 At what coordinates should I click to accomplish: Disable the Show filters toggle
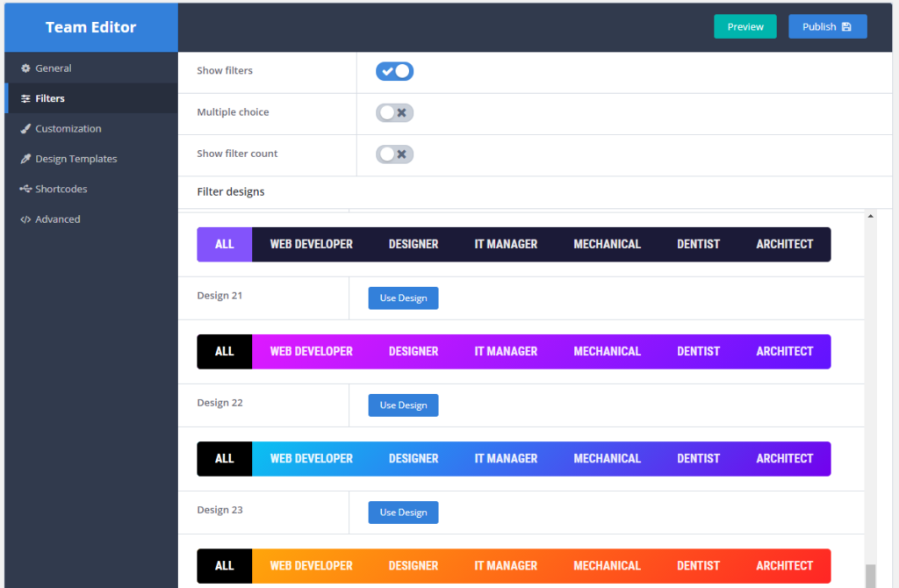[x=394, y=70]
